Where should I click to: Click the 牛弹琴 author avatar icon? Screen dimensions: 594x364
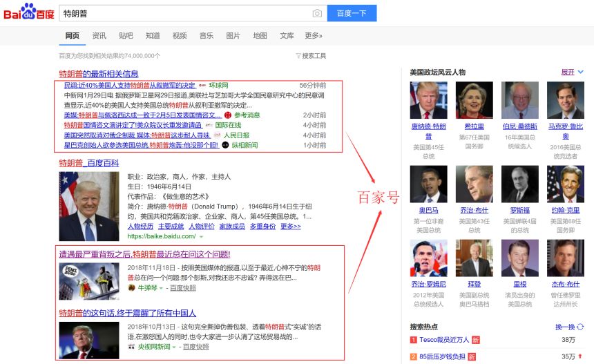131,288
